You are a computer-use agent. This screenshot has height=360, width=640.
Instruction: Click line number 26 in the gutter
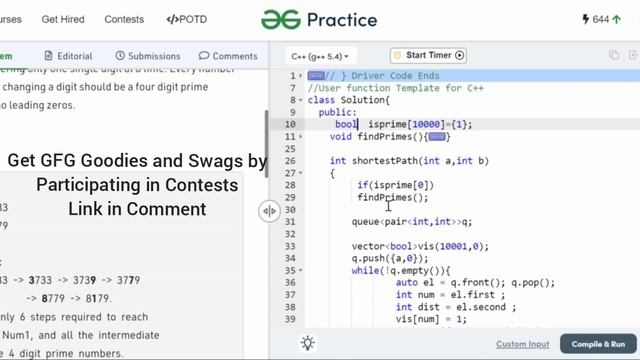290,161
